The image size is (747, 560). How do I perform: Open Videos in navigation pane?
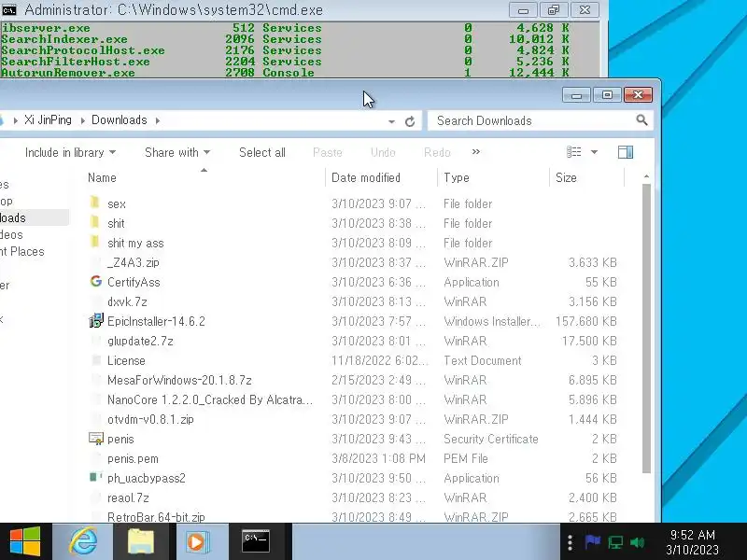(x=11, y=235)
